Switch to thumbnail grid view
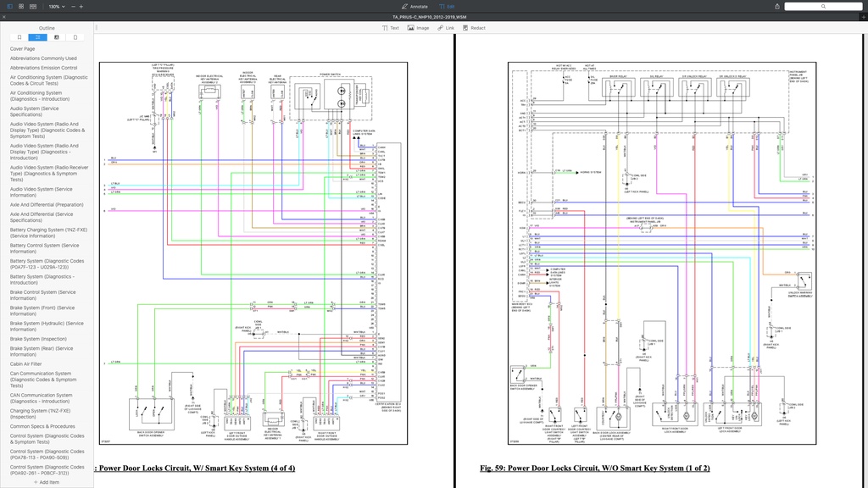 point(21,6)
